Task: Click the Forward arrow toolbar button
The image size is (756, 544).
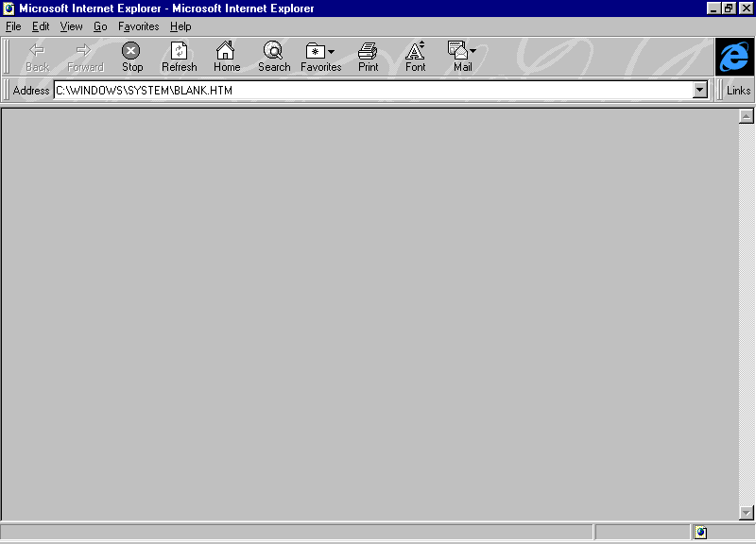Action: click(85, 57)
